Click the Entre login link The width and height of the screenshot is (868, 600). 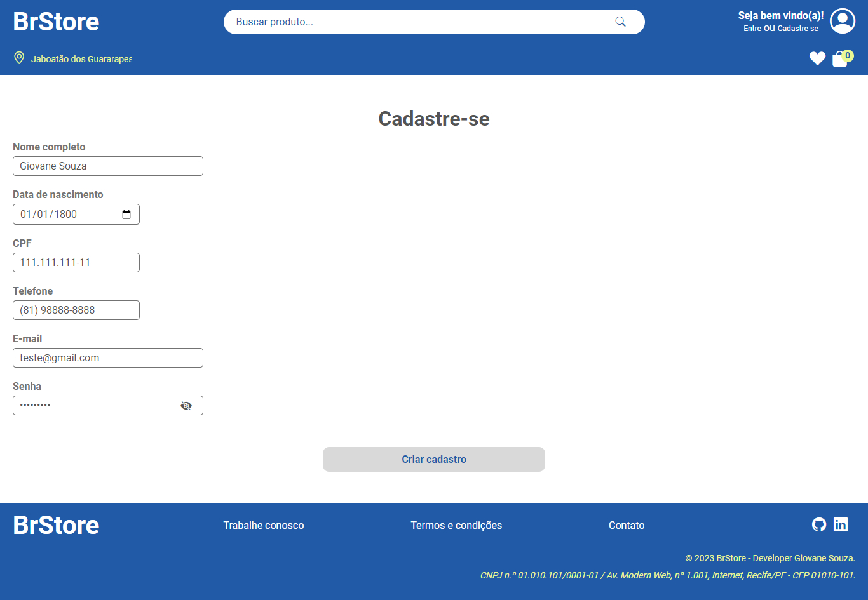(752, 29)
